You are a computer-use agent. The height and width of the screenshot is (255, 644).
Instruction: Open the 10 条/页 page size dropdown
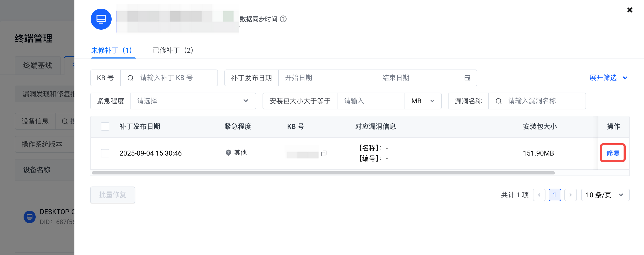605,195
